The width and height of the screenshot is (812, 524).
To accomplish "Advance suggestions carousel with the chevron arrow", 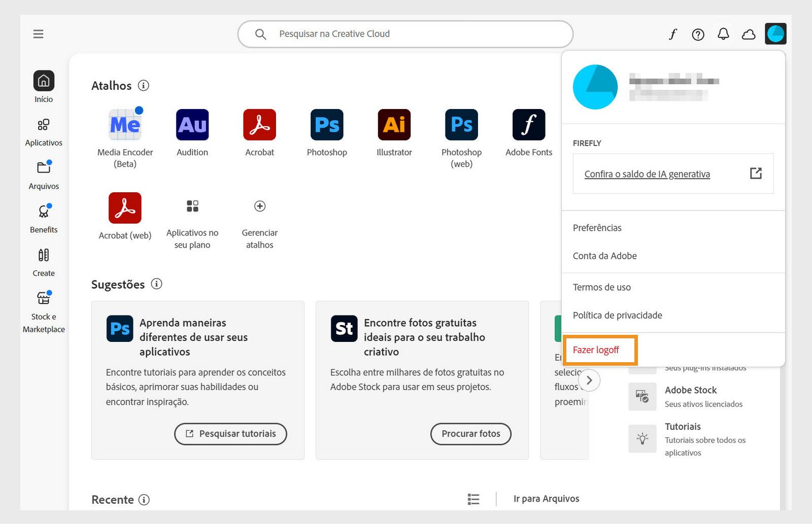I will (589, 380).
